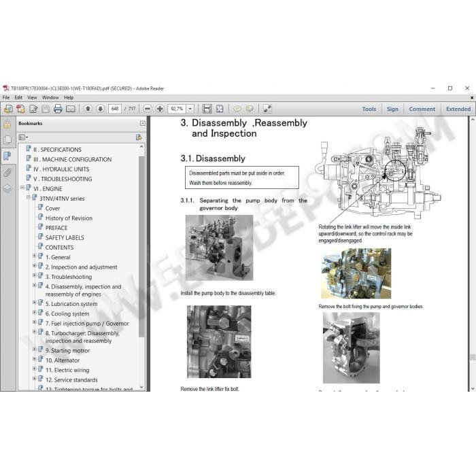Open the Layers panel icon
The width and height of the screenshot is (476, 476).
pos(7,189)
